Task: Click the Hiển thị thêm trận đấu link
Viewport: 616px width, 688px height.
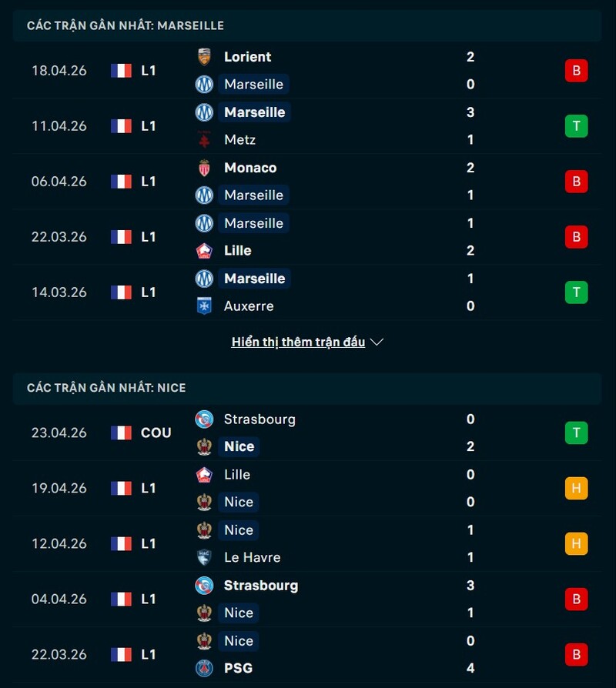Action: click(x=299, y=342)
